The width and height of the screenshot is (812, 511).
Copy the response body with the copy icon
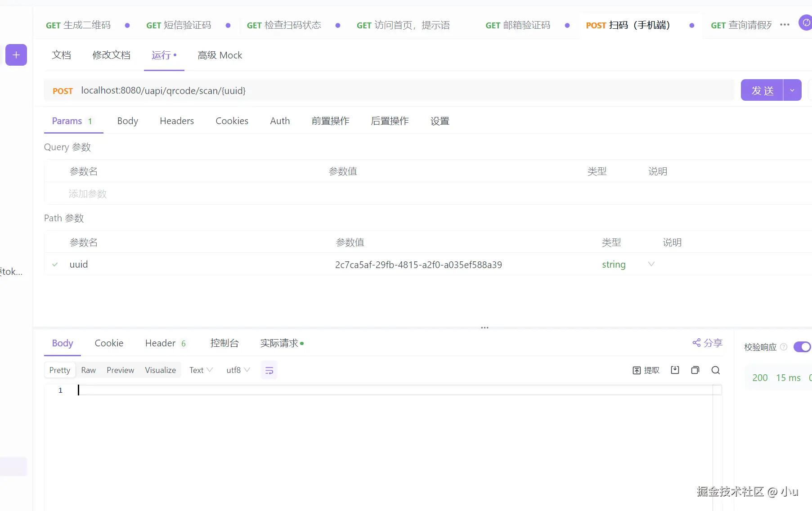pos(695,370)
